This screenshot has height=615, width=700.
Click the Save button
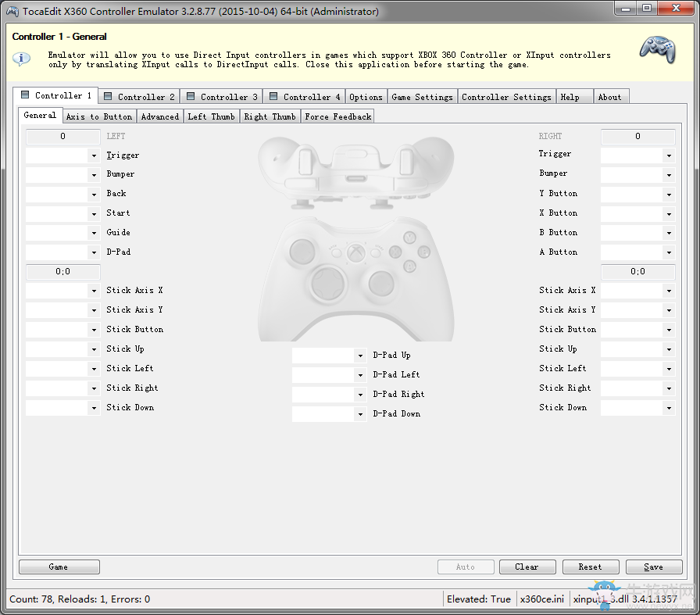(654, 567)
